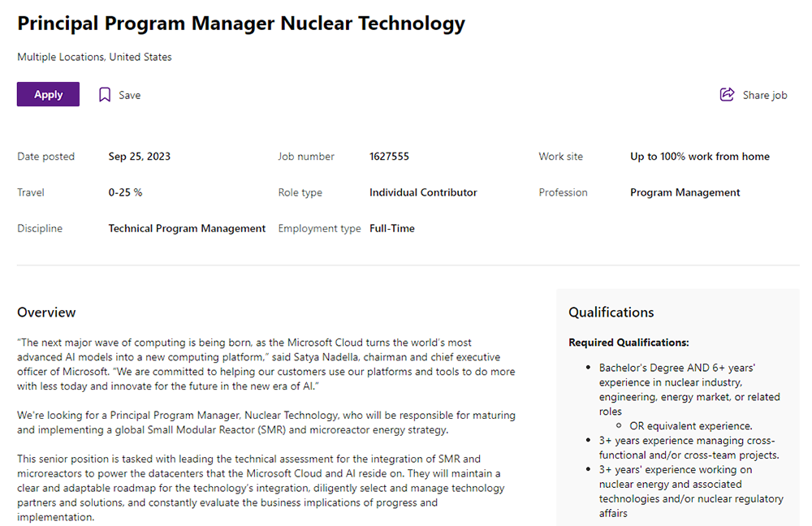Click the purple Apply button

point(48,94)
